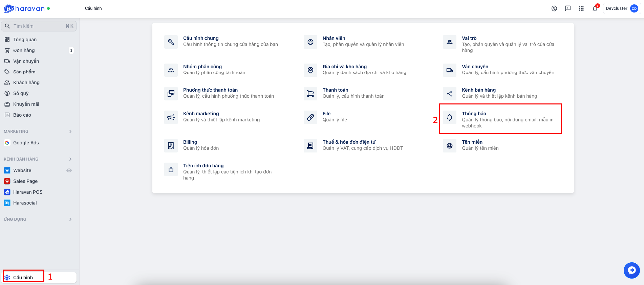Expand the KÊNH BÁN HÀNG section chevron
The image size is (644, 285).
(x=70, y=159)
